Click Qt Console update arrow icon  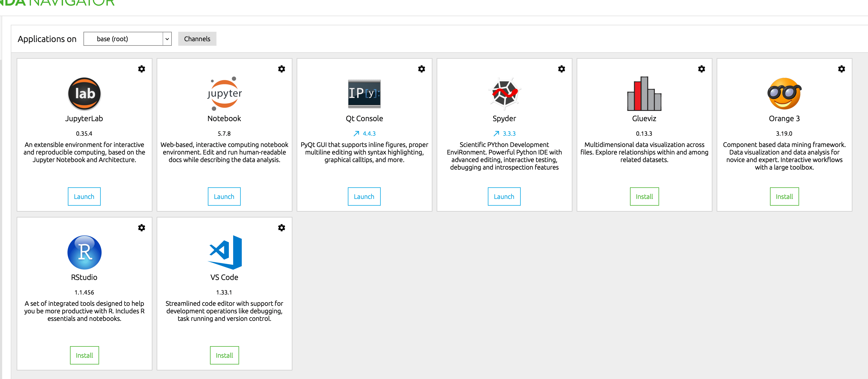tap(356, 134)
